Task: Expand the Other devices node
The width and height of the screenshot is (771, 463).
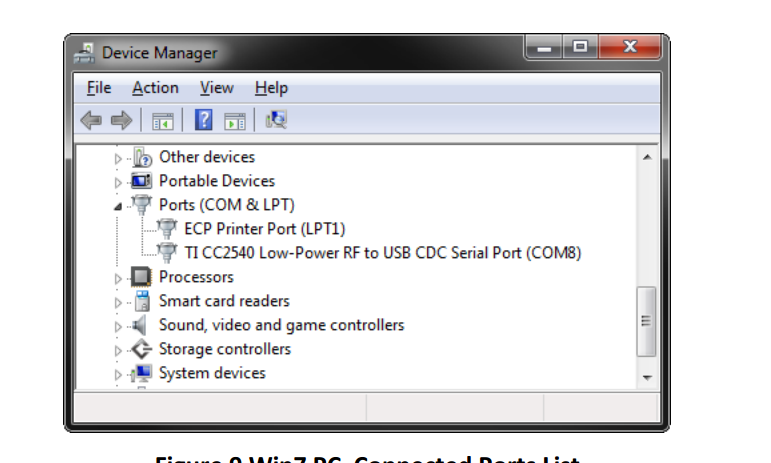Action: click(118, 158)
